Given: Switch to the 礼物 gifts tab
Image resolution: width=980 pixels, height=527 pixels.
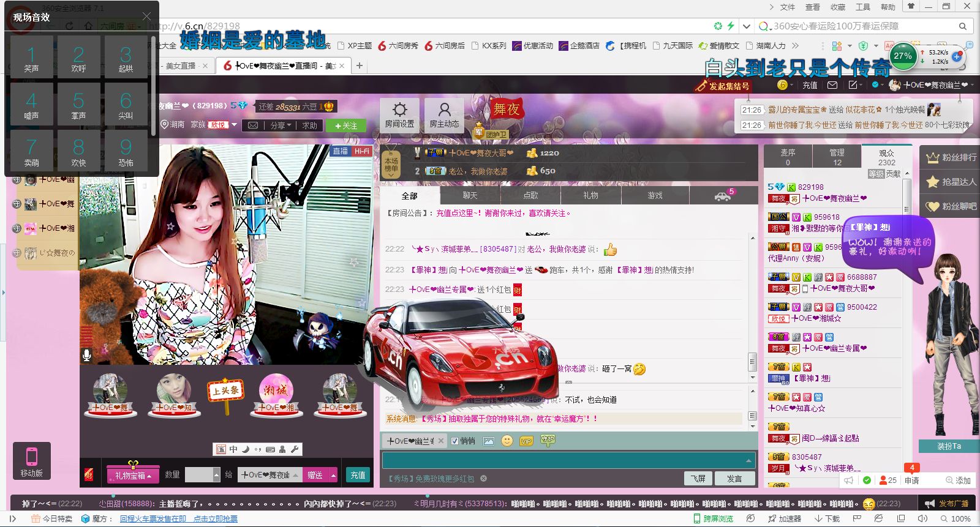Looking at the screenshot, I should [x=590, y=195].
